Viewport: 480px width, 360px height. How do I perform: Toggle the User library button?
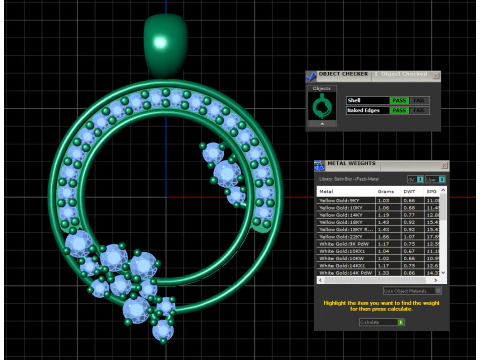coord(435,179)
